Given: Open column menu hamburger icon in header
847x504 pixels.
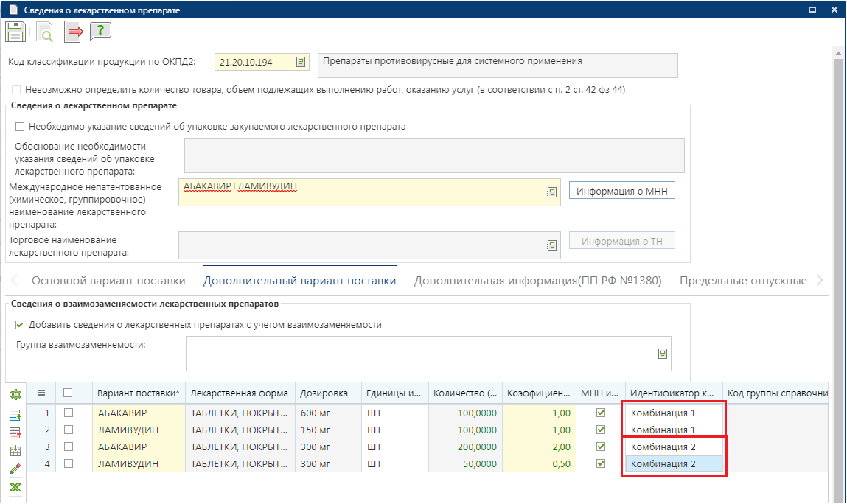Looking at the screenshot, I should pyautogui.click(x=41, y=393).
